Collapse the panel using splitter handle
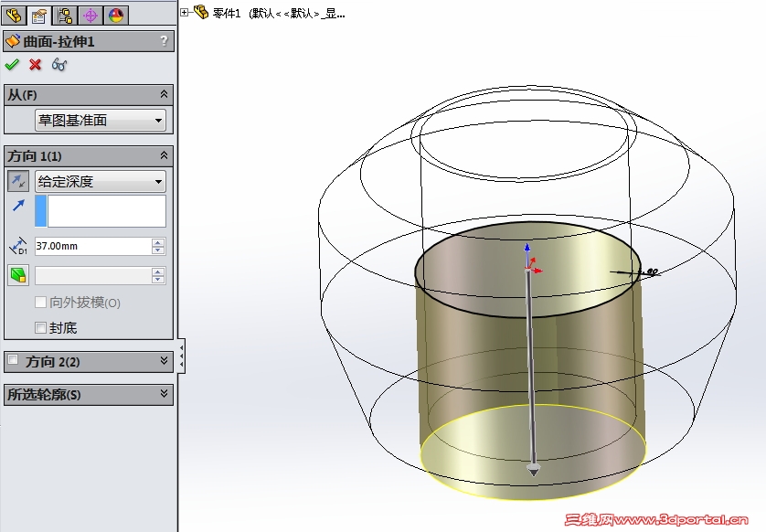 pos(182,356)
